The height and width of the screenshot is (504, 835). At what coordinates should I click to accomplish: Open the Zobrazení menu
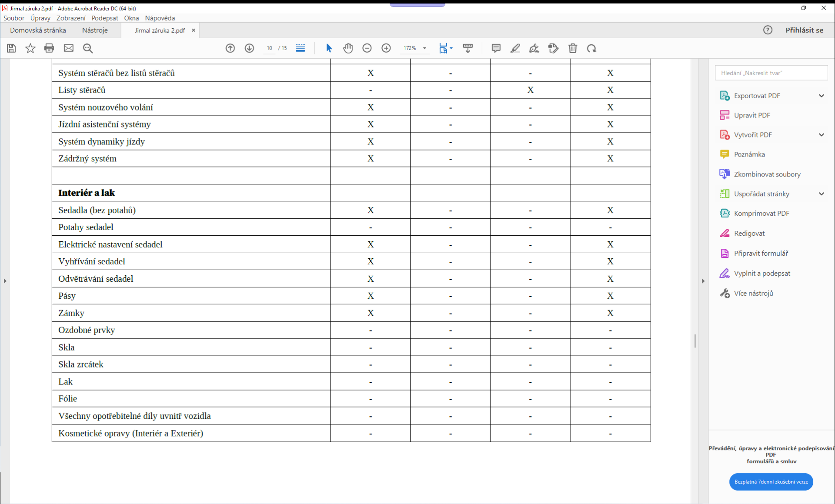point(71,18)
